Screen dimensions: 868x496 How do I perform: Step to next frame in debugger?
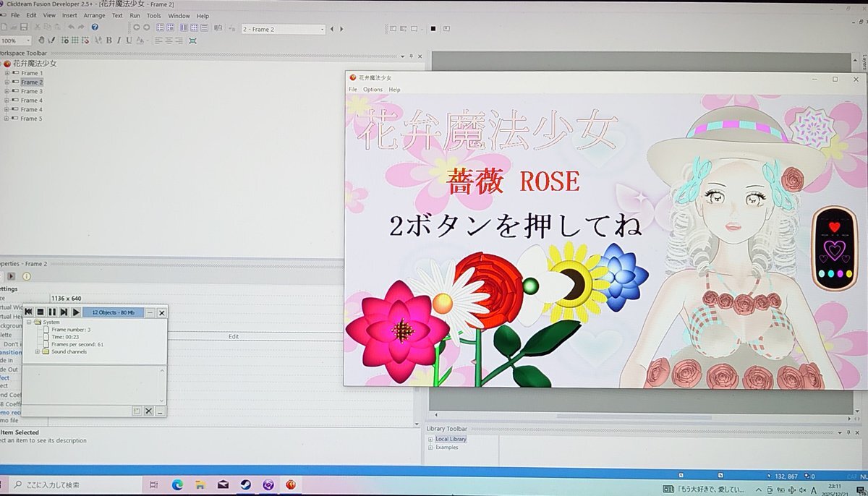64,312
